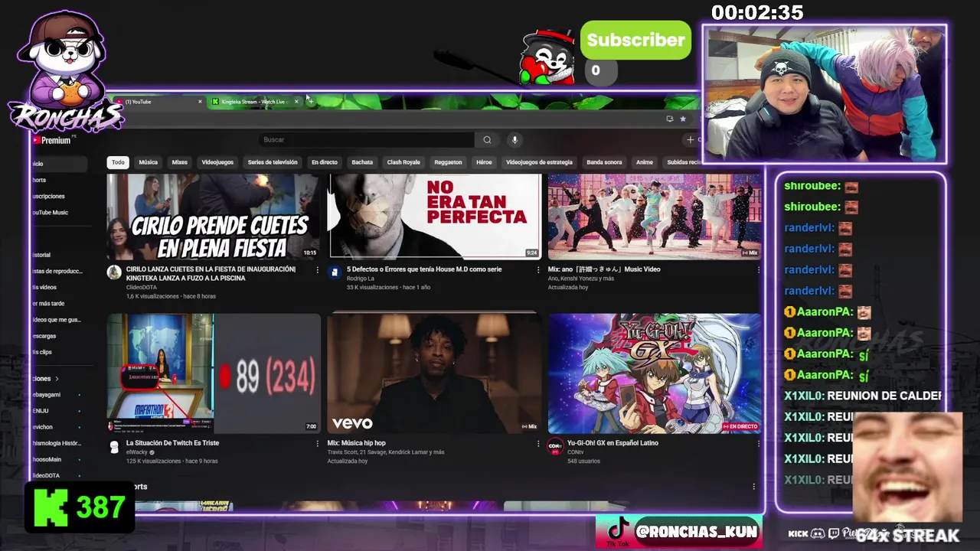
Task: Open the ClideoDOTA subscription in sidebar
Action: (57, 475)
